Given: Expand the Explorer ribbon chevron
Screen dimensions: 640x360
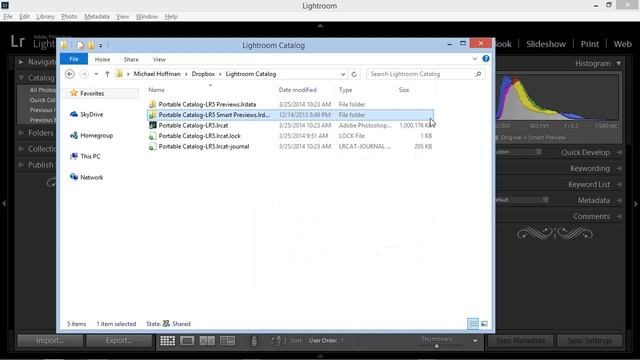Looking at the screenshot, I should pos(474,59).
